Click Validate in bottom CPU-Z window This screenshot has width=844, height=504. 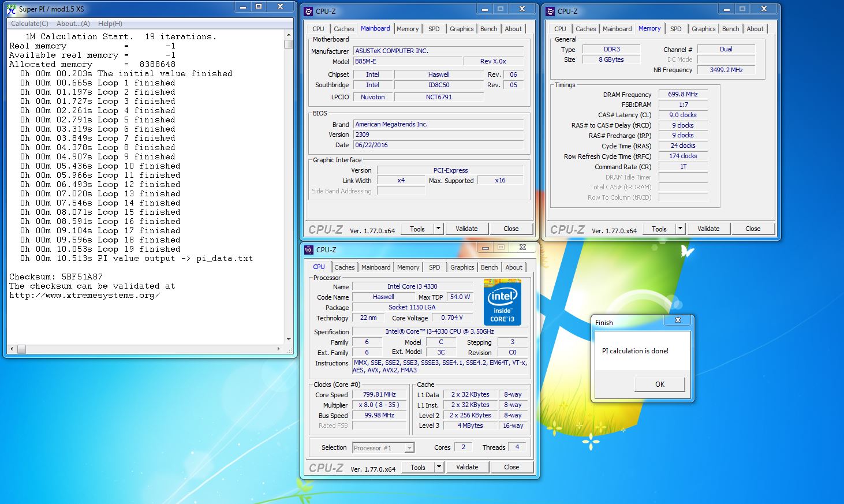coord(467,467)
